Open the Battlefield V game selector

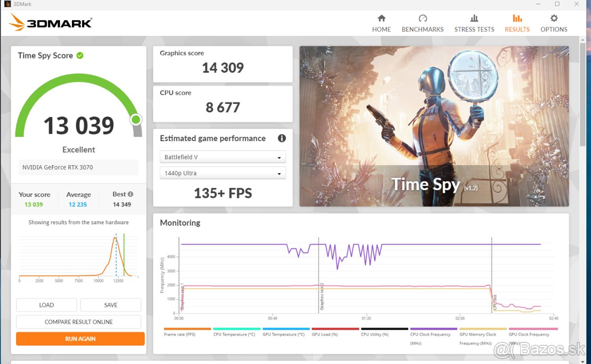click(x=223, y=156)
